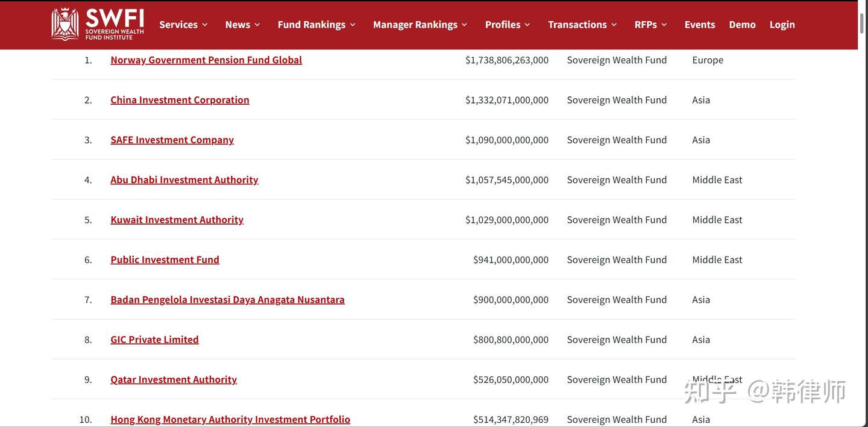This screenshot has height=427, width=868.
Task: Go to the Events page
Action: [x=700, y=25]
